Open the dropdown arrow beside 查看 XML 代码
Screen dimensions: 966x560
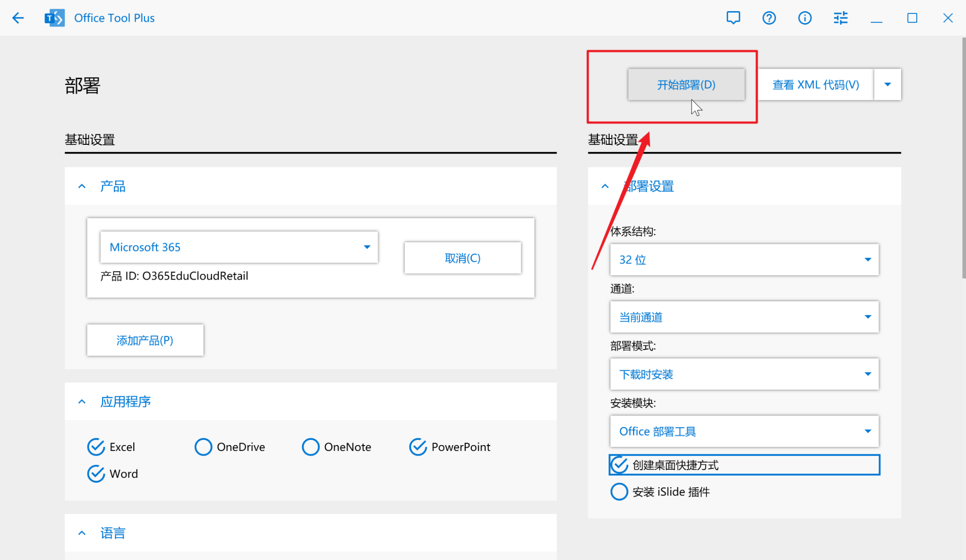point(888,84)
